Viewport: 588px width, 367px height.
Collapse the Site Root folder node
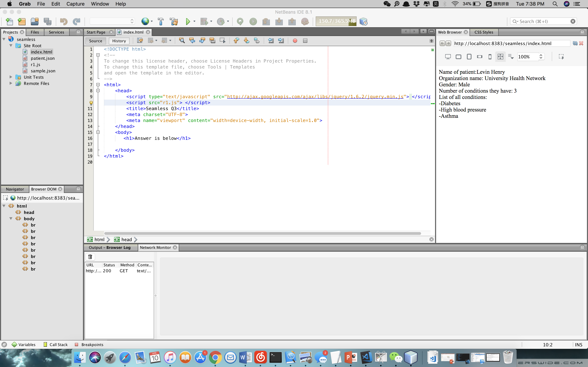[x=11, y=46]
